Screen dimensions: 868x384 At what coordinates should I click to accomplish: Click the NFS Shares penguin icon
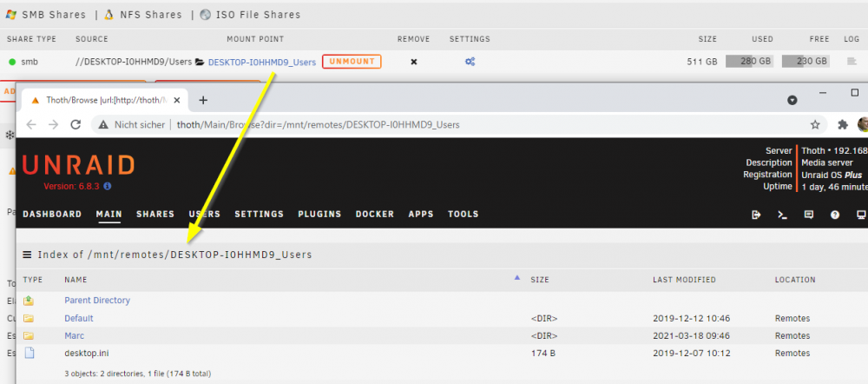[109, 15]
